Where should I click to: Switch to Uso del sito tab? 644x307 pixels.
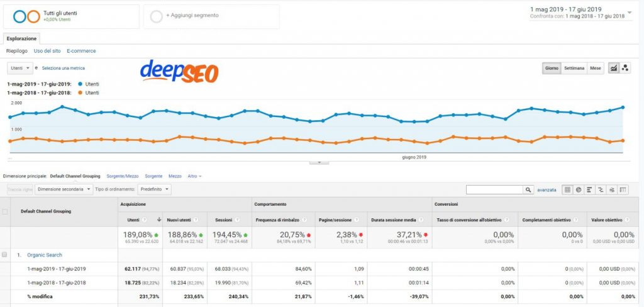pyautogui.click(x=47, y=51)
